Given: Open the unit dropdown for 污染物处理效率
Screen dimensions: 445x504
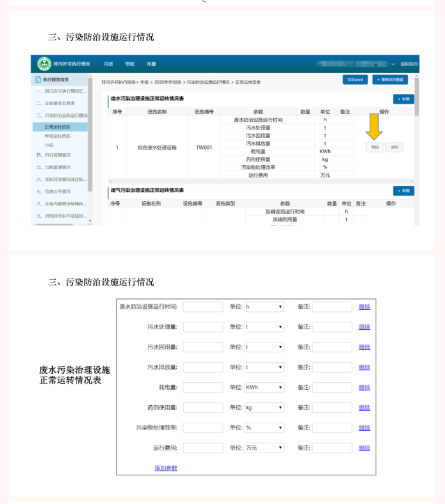Looking at the screenshot, I should click(x=264, y=428).
